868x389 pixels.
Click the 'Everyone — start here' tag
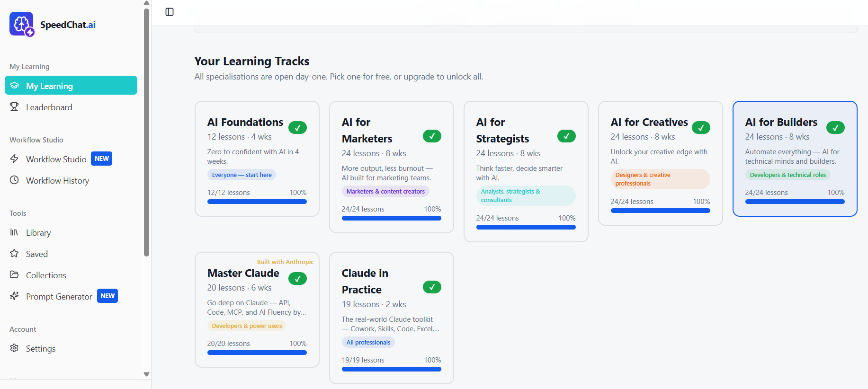click(242, 175)
